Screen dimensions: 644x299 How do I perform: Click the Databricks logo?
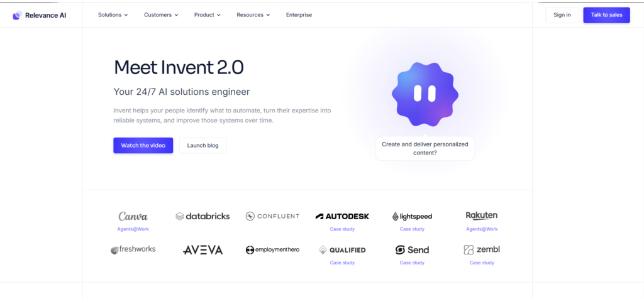coord(203,216)
